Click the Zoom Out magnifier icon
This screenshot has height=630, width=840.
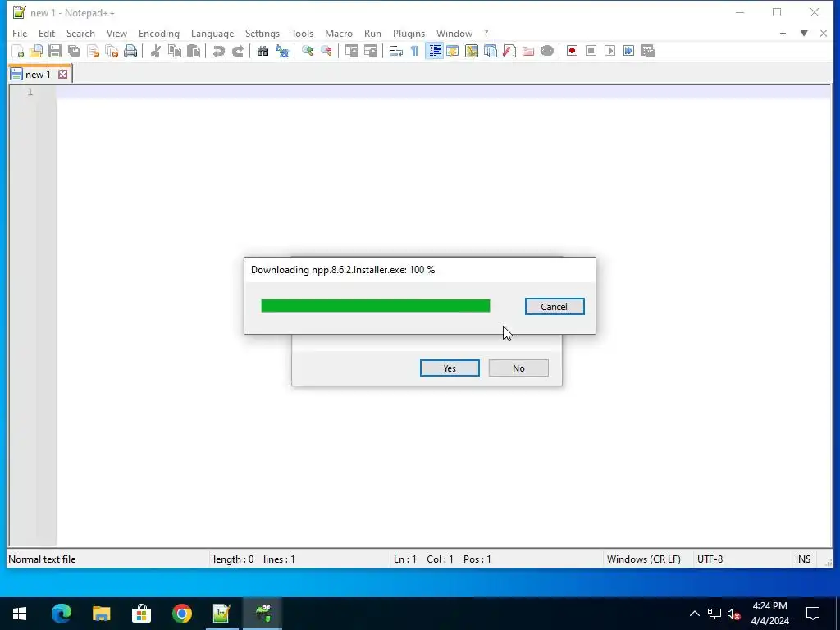point(326,51)
